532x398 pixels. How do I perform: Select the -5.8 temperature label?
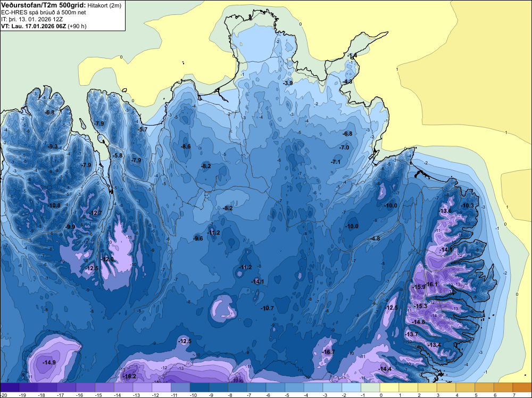pyautogui.click(x=118, y=155)
